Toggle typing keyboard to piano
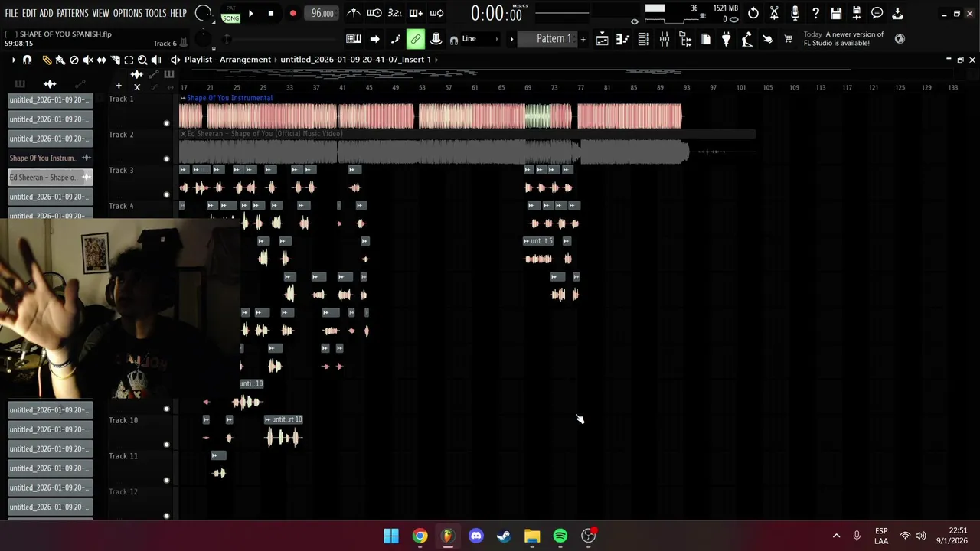 [354, 39]
